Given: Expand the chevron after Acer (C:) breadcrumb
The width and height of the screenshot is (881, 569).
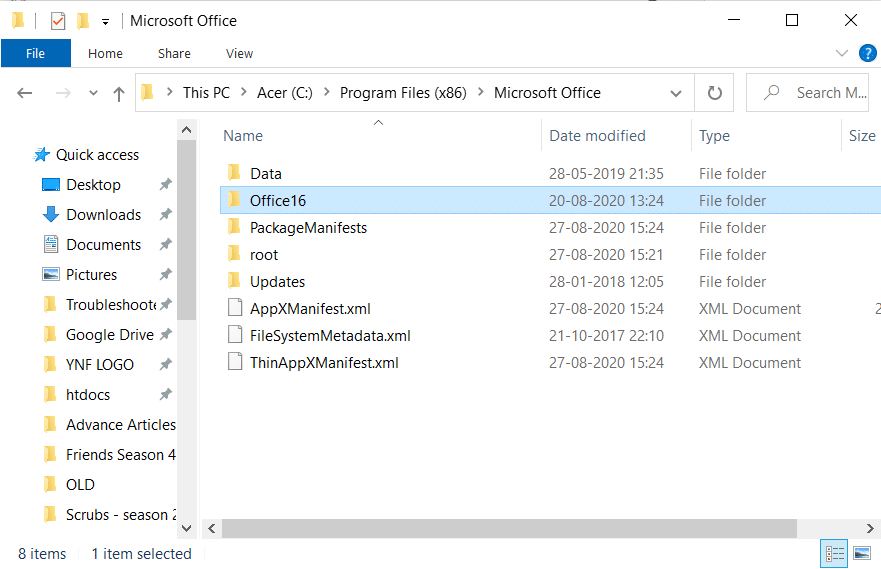Looking at the screenshot, I should [x=326, y=92].
